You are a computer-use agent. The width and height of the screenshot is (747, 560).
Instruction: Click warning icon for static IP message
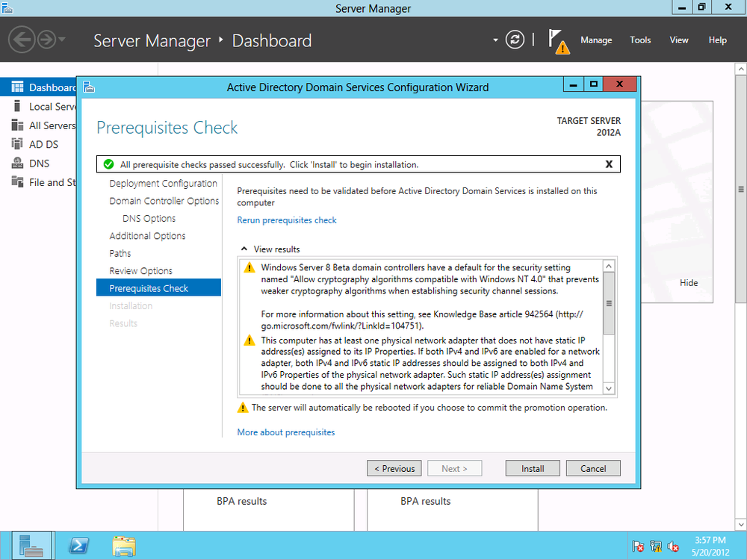click(x=249, y=340)
